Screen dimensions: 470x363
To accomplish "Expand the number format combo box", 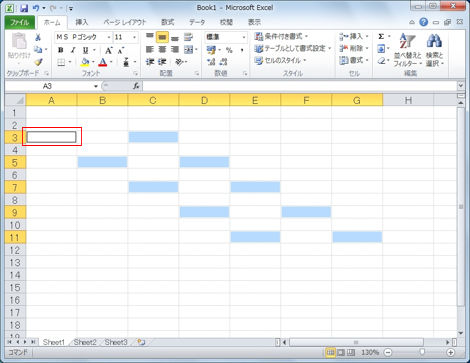I will [244, 37].
